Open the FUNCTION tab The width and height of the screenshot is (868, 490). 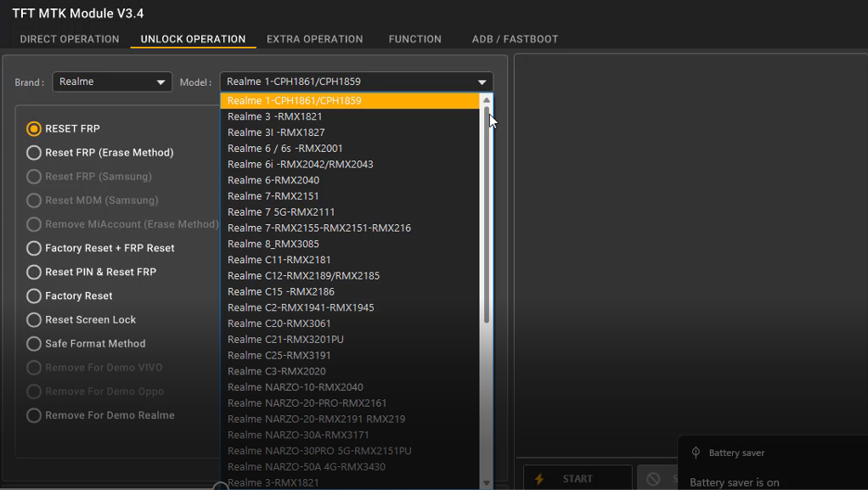(415, 39)
